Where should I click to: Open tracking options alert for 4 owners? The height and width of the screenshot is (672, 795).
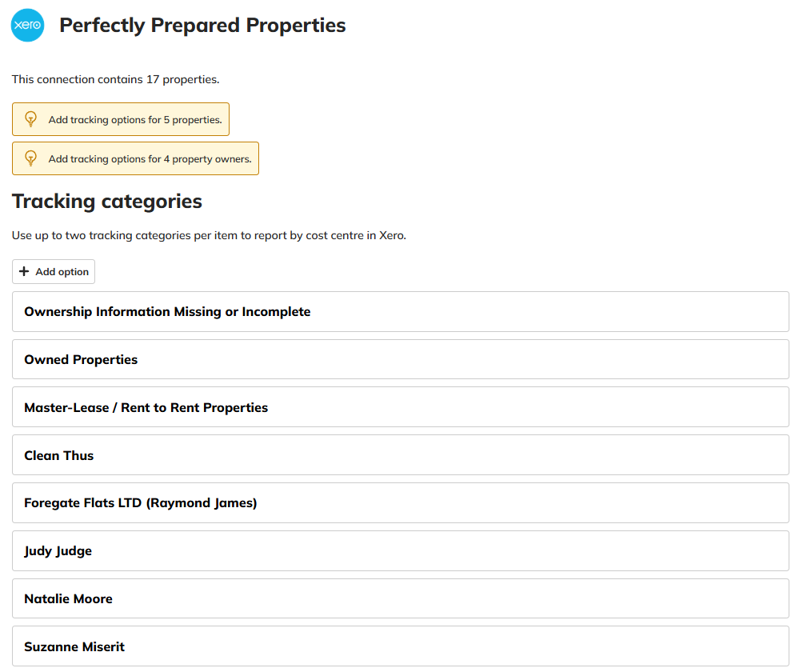pos(150,159)
